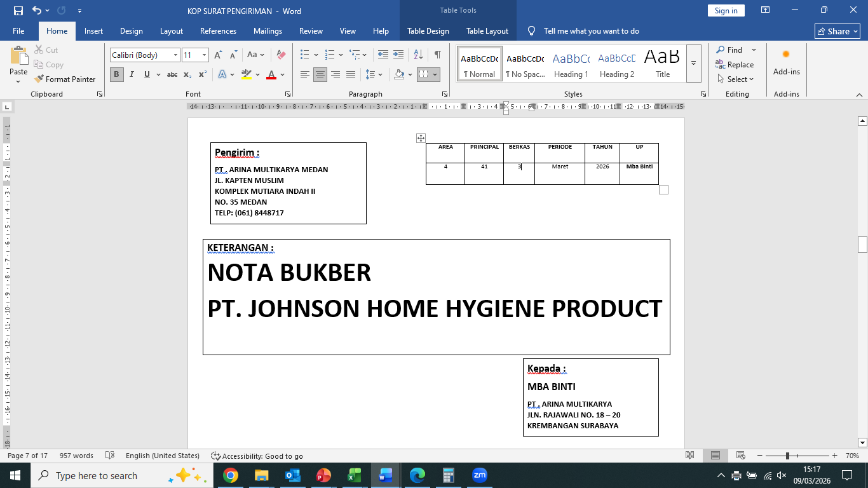Toggle Bold formatting
This screenshot has width=868, height=488.
click(x=117, y=74)
